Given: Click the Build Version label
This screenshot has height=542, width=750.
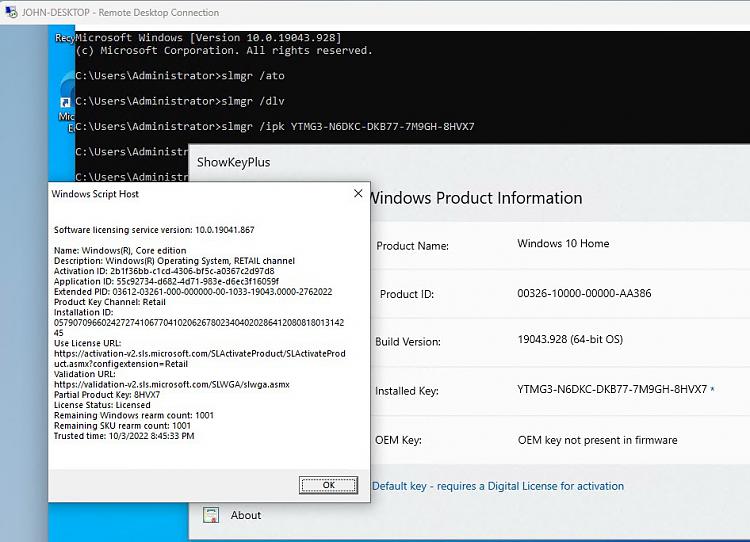Looking at the screenshot, I should point(408,342).
